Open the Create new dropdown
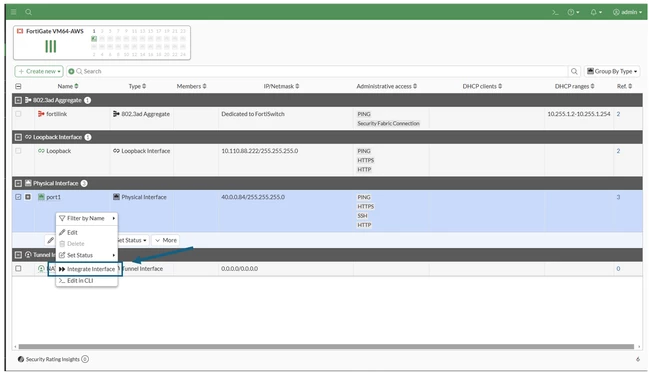 pyautogui.click(x=39, y=71)
